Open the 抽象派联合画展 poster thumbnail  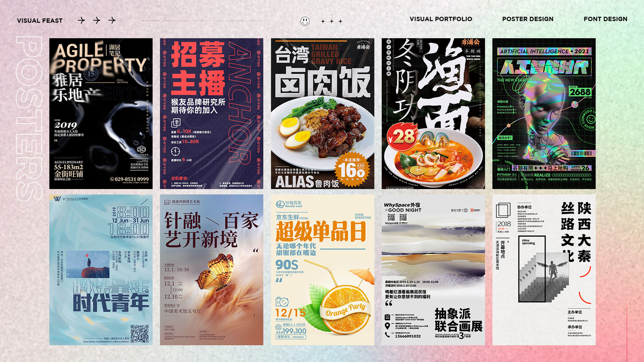[433, 270]
